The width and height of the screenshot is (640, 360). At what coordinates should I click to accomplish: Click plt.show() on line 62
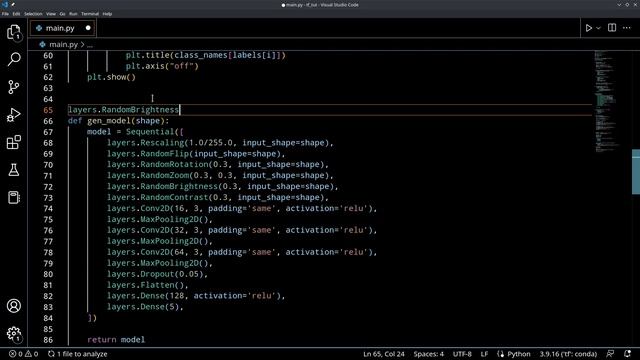(111, 77)
